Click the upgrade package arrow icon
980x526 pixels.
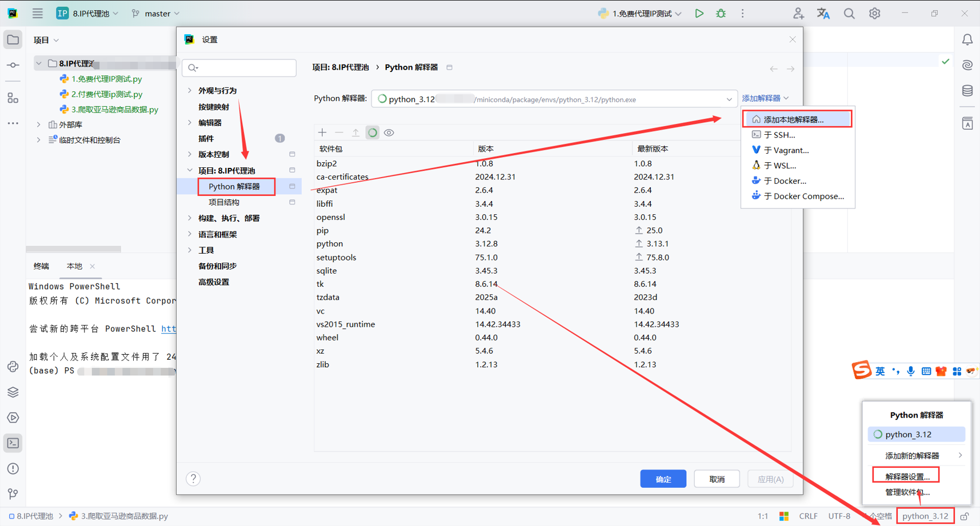pyautogui.click(x=355, y=132)
